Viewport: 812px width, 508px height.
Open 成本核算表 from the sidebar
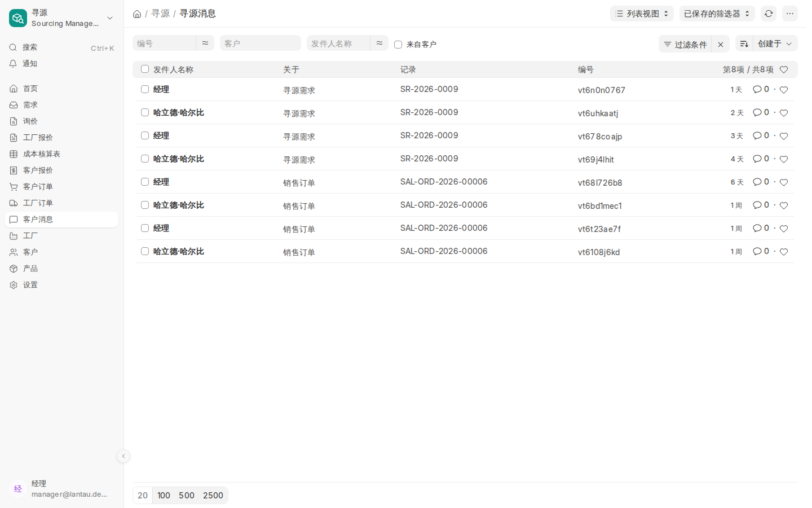point(61,154)
